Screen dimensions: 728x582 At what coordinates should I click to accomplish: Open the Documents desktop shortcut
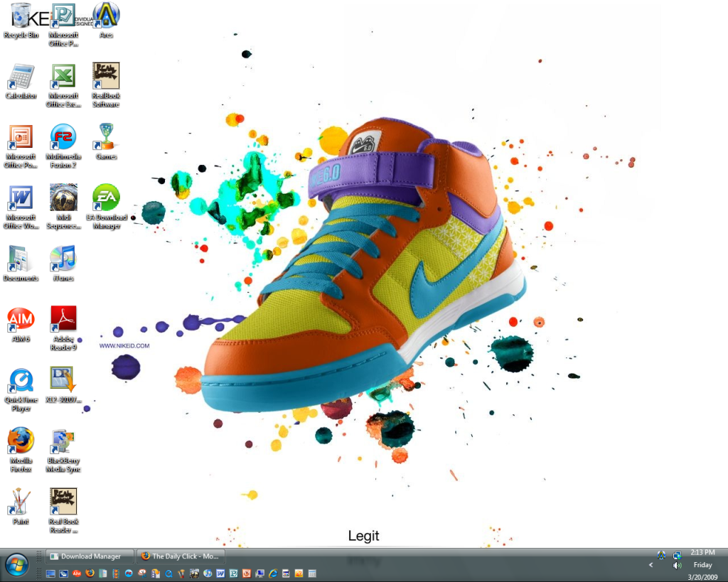(x=21, y=264)
